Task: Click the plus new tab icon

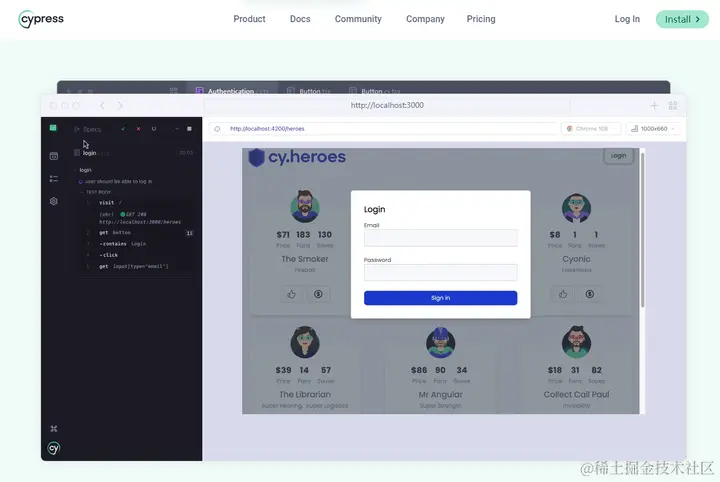Action: click(x=654, y=106)
